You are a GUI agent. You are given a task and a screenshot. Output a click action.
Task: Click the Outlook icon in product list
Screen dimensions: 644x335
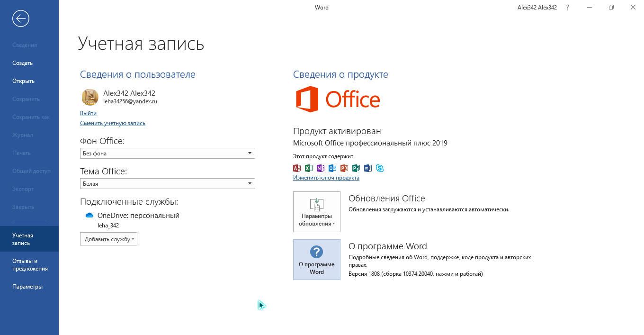pyautogui.click(x=332, y=168)
